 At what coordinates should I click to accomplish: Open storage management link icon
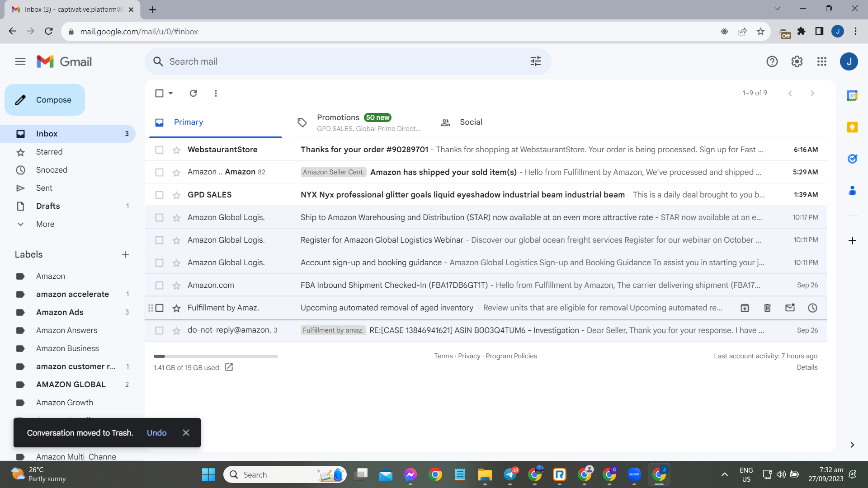[229, 367]
